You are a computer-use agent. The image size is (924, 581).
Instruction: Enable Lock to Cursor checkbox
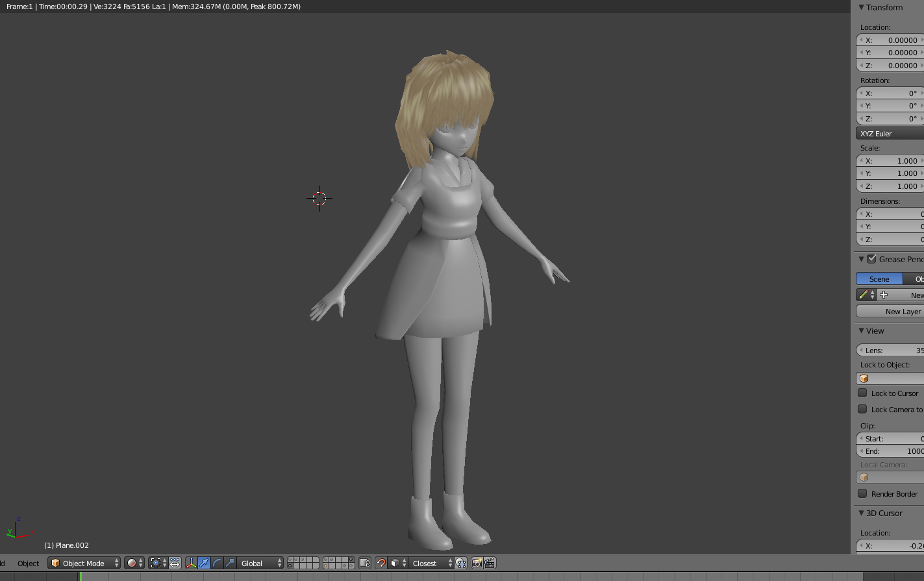coord(862,393)
